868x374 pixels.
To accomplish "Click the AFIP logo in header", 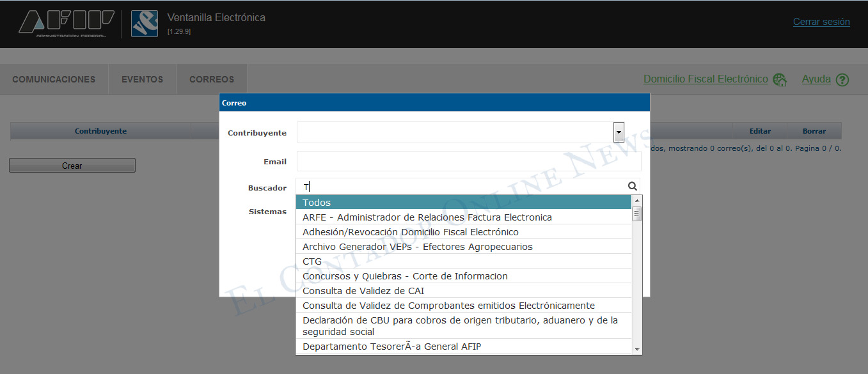I will coord(66,24).
